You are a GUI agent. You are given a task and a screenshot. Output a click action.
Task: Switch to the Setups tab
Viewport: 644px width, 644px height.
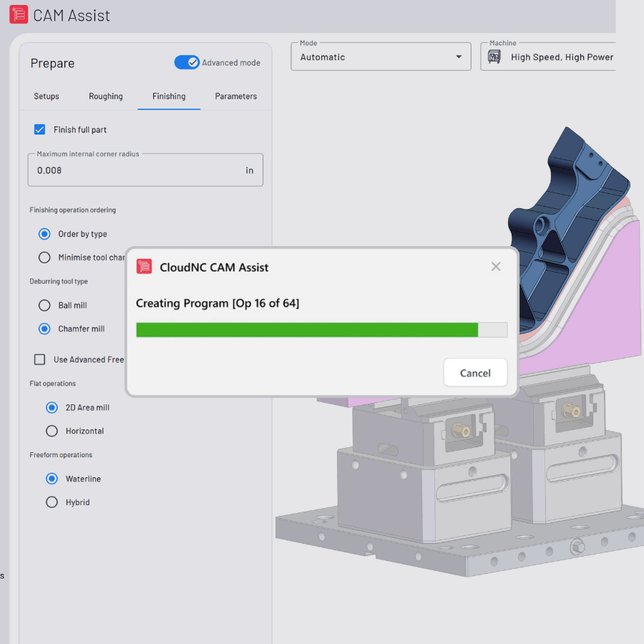47,96
